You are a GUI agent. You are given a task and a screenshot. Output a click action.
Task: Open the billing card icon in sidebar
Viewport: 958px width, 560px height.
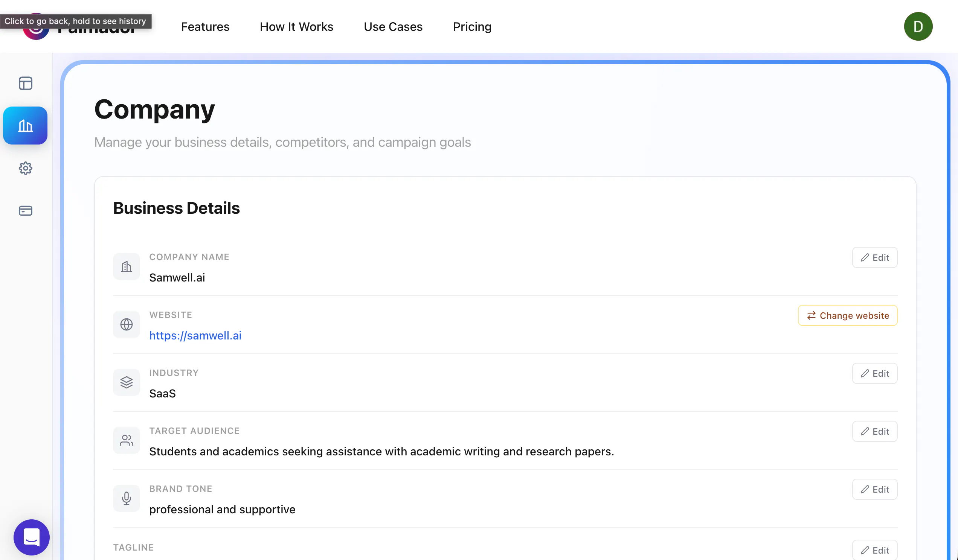point(26,210)
